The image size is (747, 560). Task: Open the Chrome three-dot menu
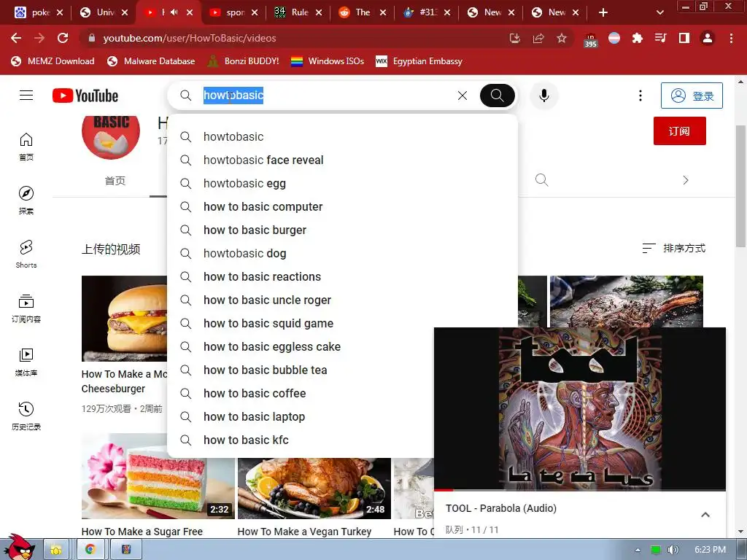pyautogui.click(x=731, y=38)
